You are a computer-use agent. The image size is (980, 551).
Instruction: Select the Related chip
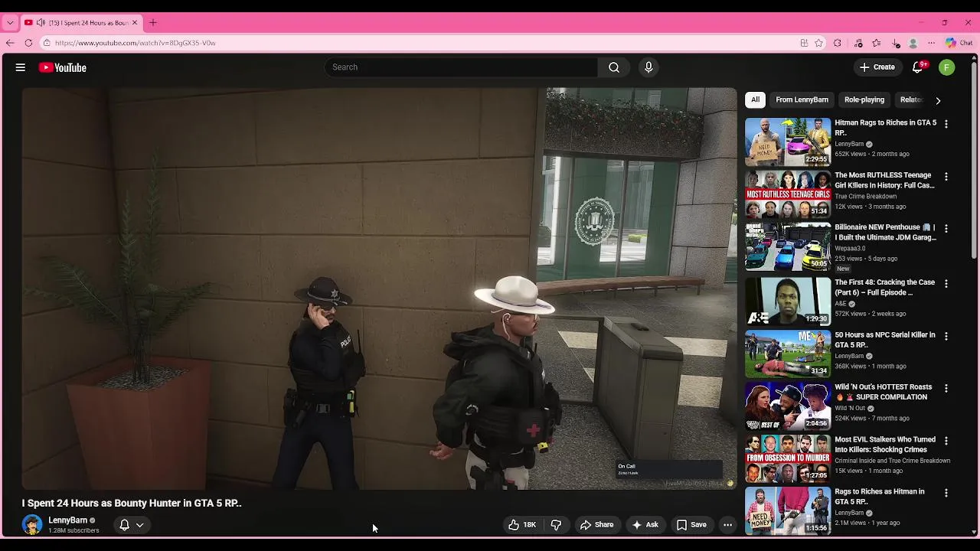tap(911, 99)
